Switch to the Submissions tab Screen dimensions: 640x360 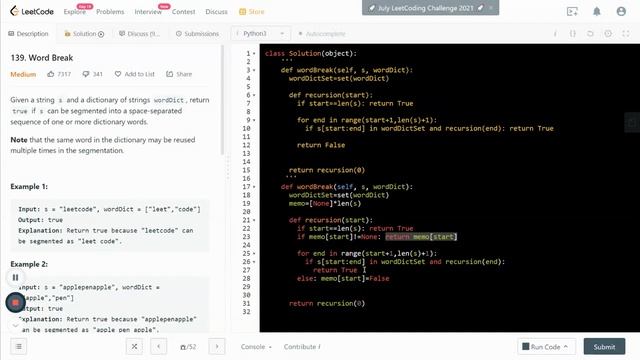pyautogui.click(x=197, y=34)
